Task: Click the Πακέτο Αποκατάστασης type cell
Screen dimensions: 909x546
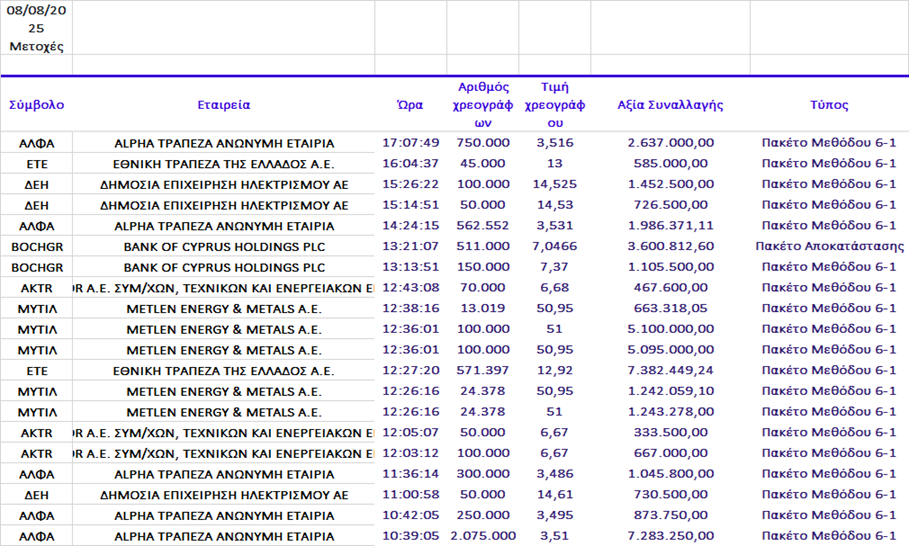Action: 829,246
